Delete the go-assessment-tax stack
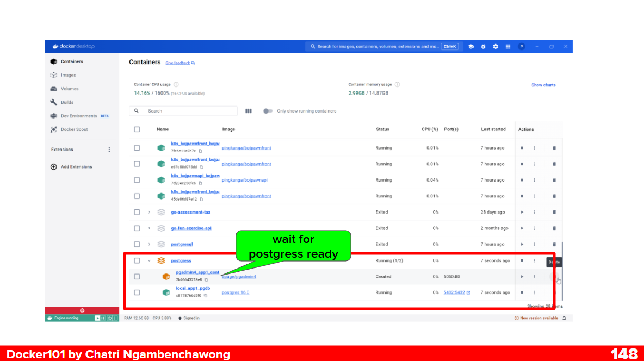 (554, 213)
